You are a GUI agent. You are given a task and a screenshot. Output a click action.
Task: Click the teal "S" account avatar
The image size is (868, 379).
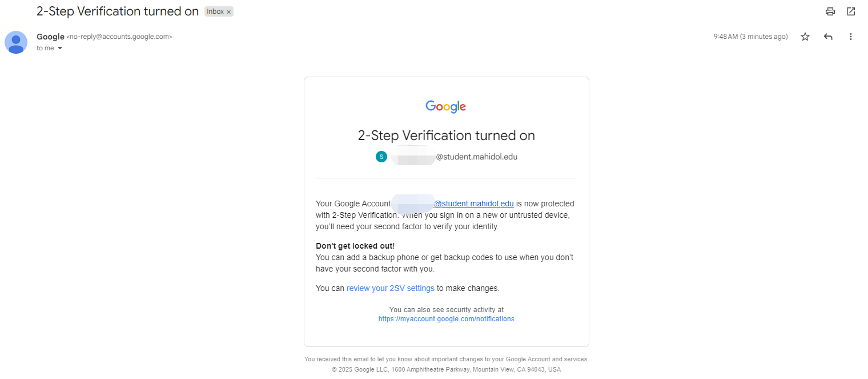pos(381,157)
